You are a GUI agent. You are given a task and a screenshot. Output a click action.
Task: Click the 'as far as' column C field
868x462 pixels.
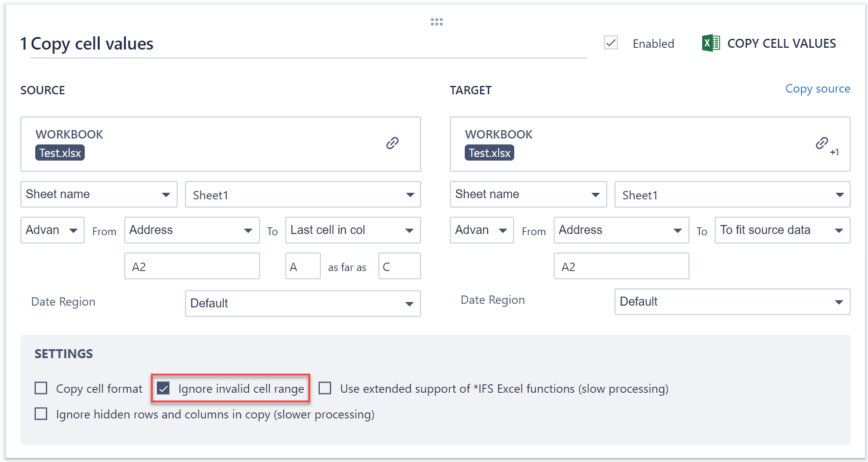(399, 267)
